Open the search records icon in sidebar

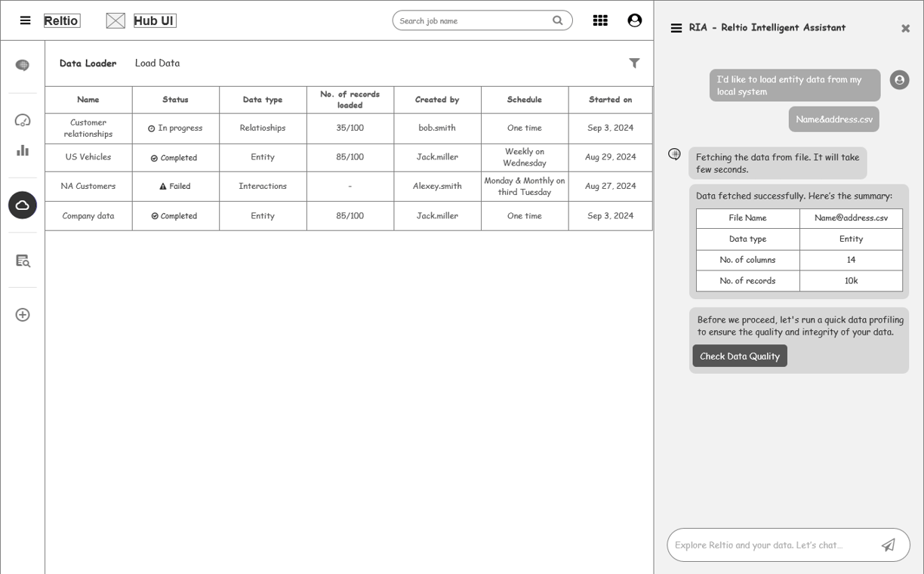tap(23, 261)
